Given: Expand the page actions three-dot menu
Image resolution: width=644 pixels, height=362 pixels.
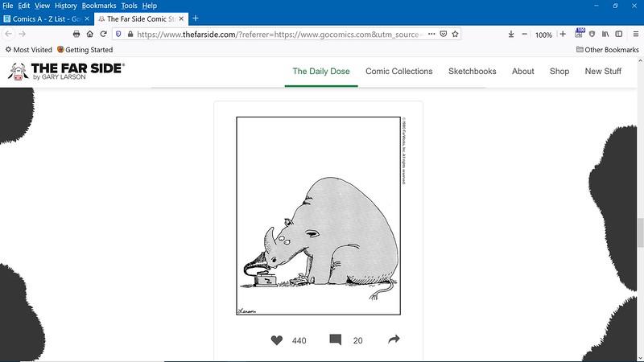Looking at the screenshot, I should click(431, 34).
